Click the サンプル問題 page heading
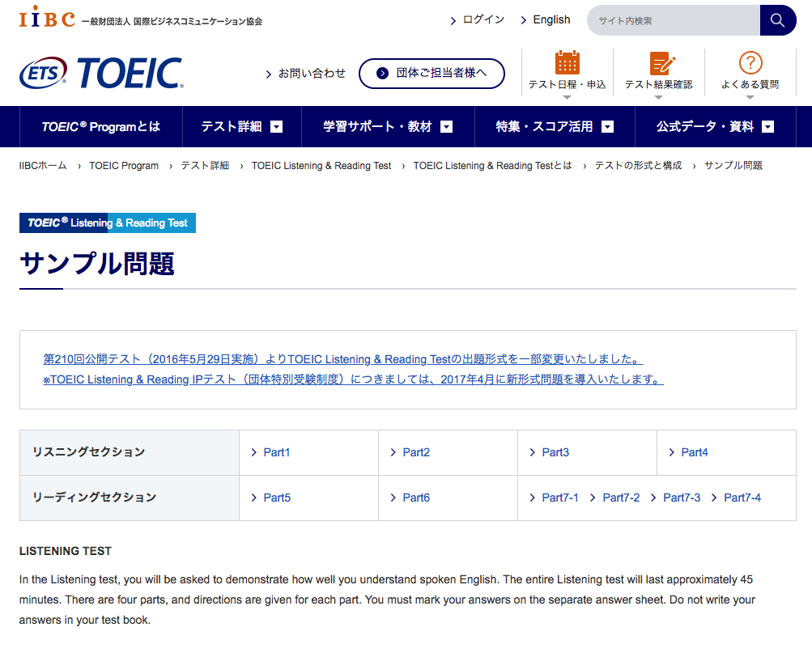The height and width of the screenshot is (657, 812). click(x=97, y=264)
